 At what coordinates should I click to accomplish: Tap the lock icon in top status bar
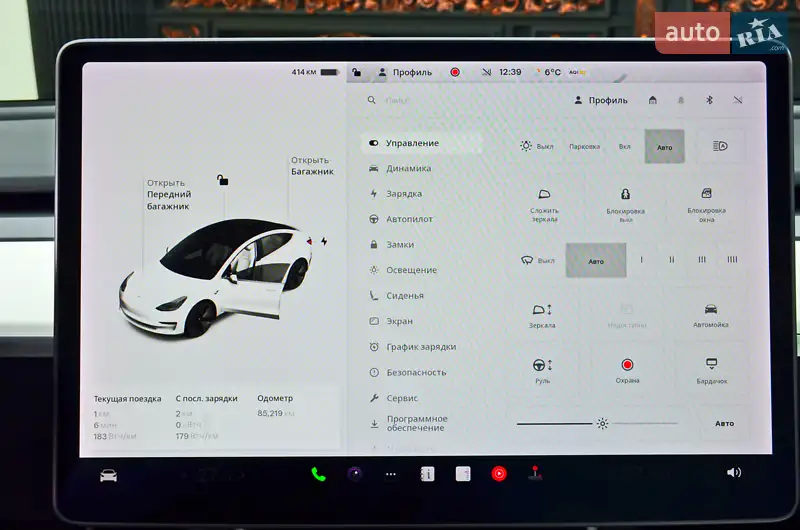357,72
